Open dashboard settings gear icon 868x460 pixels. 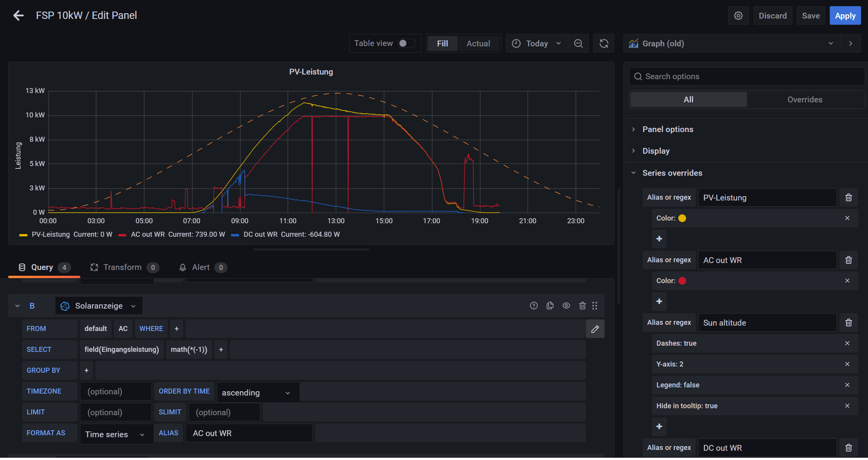[x=738, y=16]
